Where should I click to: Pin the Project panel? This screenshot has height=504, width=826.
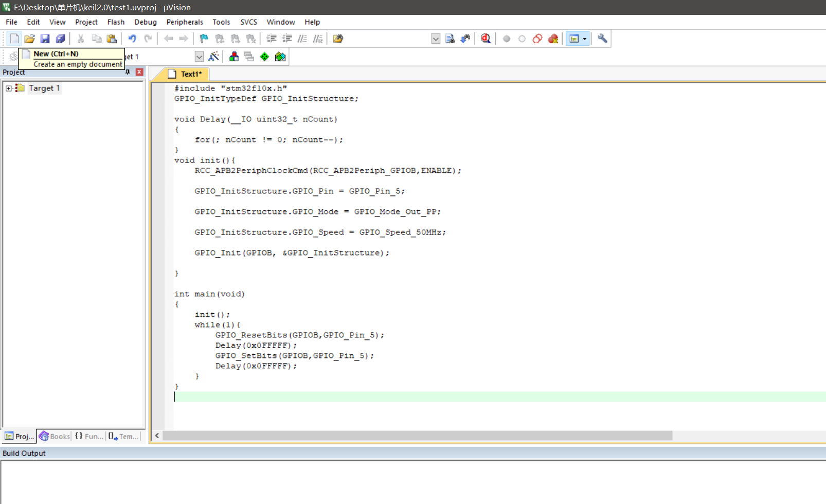[x=128, y=72]
